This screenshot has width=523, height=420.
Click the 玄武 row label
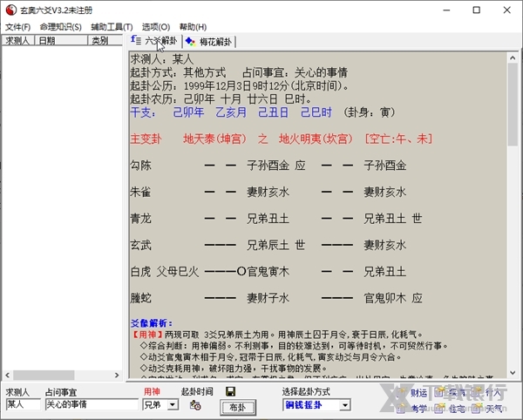[141, 246]
